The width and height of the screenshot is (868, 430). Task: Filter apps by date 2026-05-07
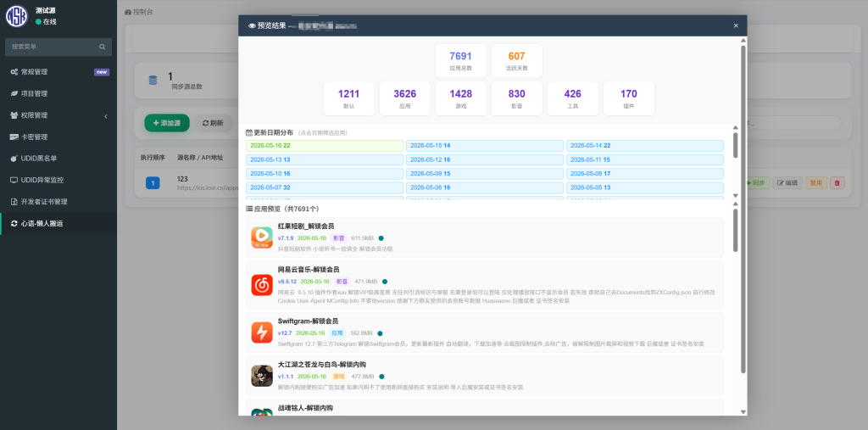pyautogui.click(x=325, y=187)
